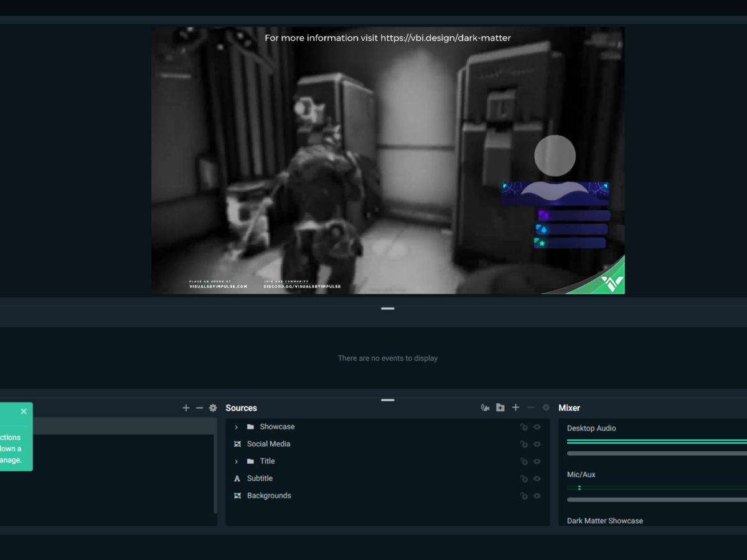Add a new scene with plus icon

click(186, 408)
